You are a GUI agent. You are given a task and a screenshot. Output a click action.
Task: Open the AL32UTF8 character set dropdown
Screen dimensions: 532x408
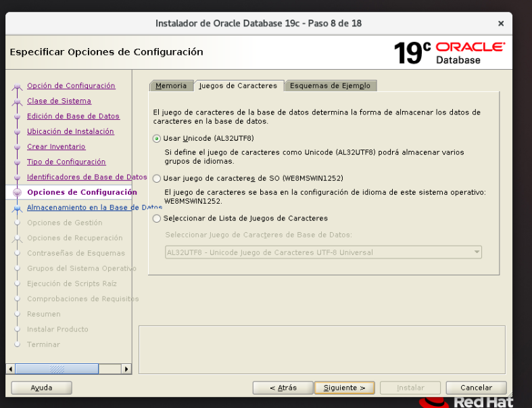coord(323,252)
